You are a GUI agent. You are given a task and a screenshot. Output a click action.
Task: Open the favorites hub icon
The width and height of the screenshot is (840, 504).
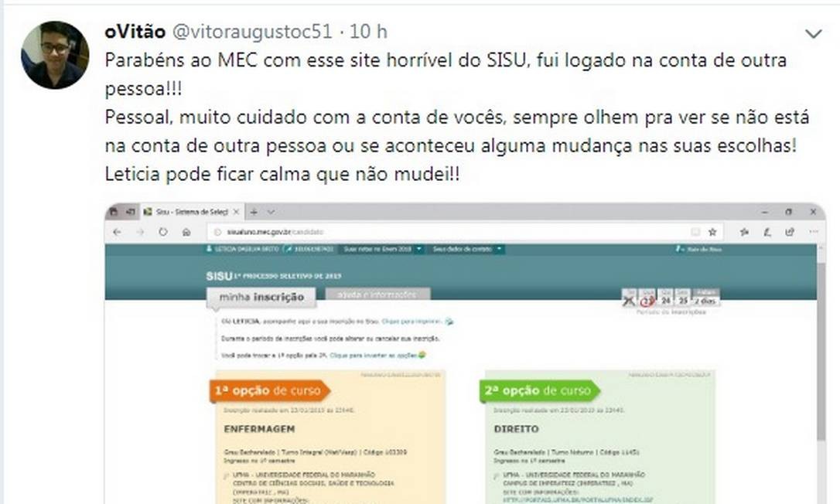click(x=744, y=232)
